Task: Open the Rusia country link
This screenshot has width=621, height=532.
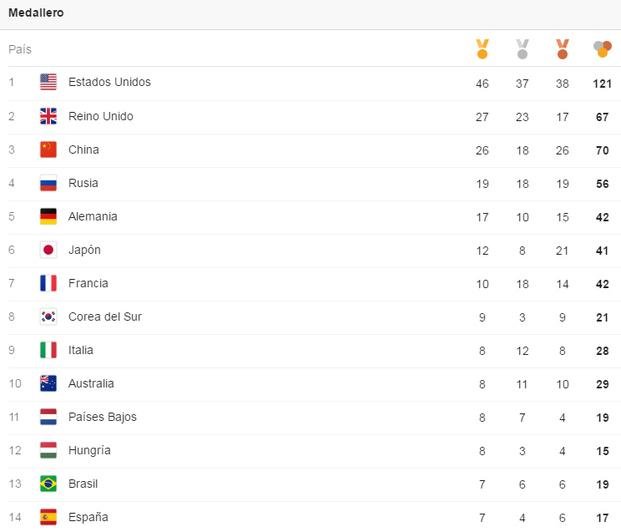Action: (x=83, y=183)
